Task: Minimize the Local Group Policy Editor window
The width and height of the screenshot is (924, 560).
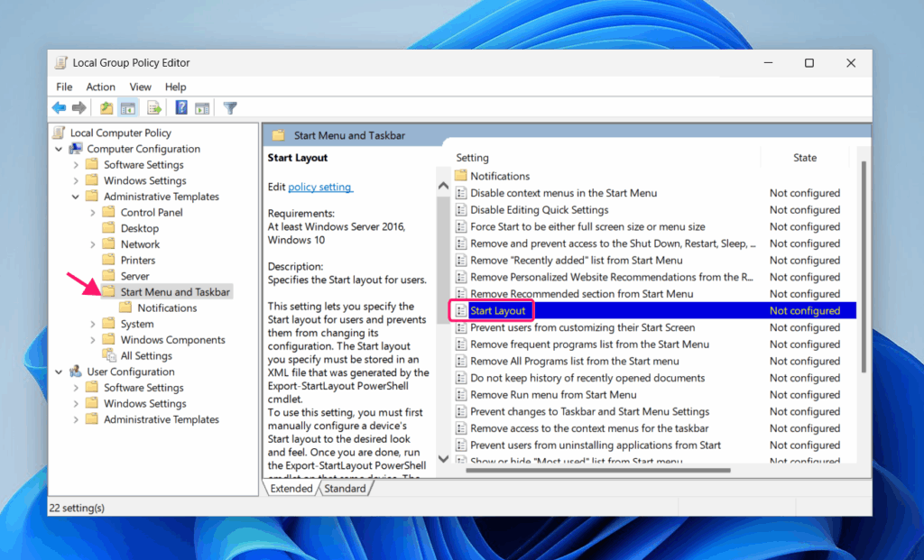Action: (x=768, y=62)
